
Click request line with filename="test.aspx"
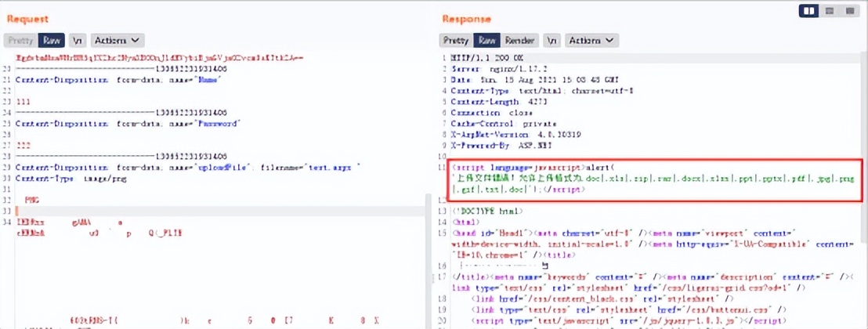[189, 168]
